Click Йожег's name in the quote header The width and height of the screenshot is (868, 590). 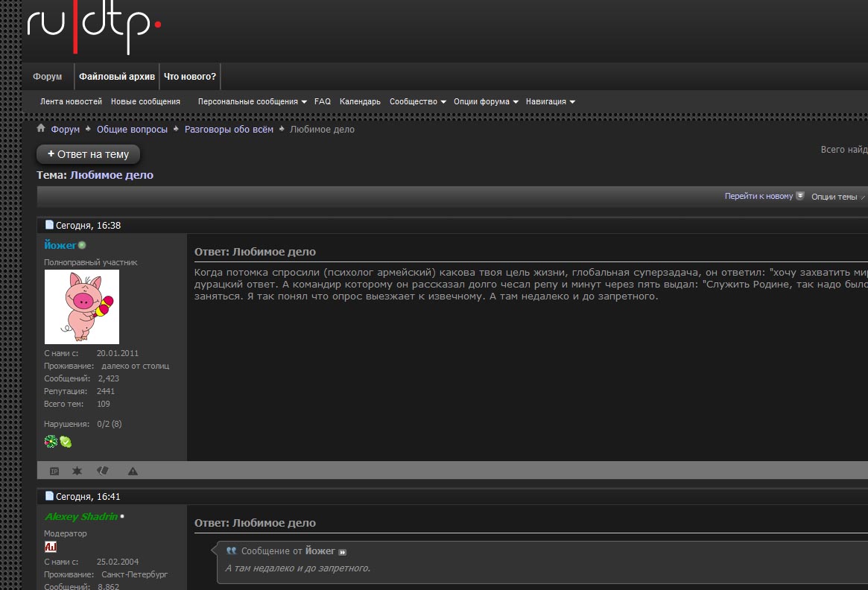[320, 551]
